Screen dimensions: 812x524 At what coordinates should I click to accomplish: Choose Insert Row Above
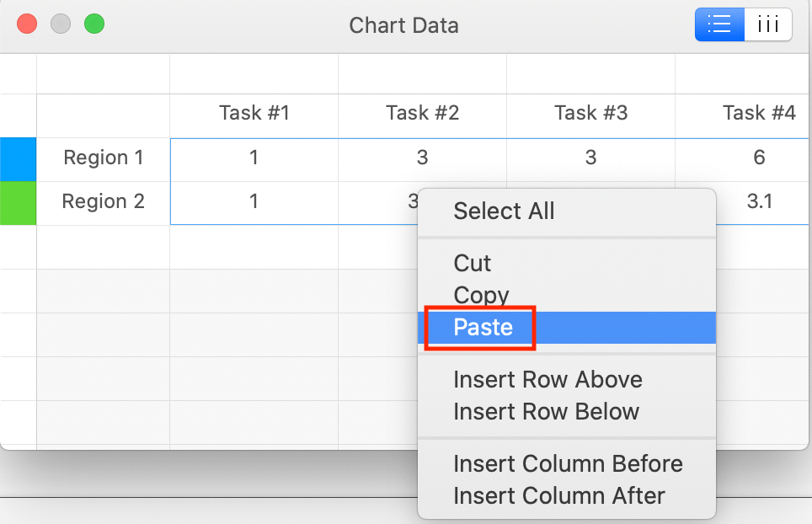click(x=548, y=379)
